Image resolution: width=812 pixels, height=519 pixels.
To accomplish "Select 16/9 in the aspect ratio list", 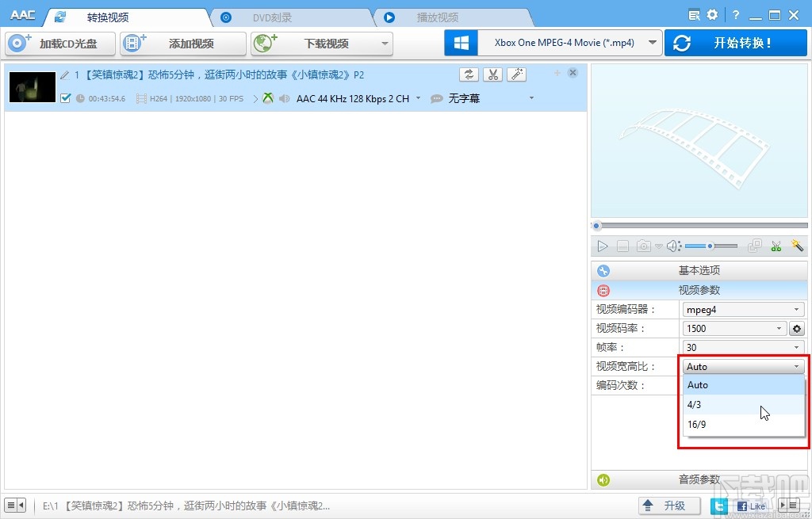I will pos(744,424).
